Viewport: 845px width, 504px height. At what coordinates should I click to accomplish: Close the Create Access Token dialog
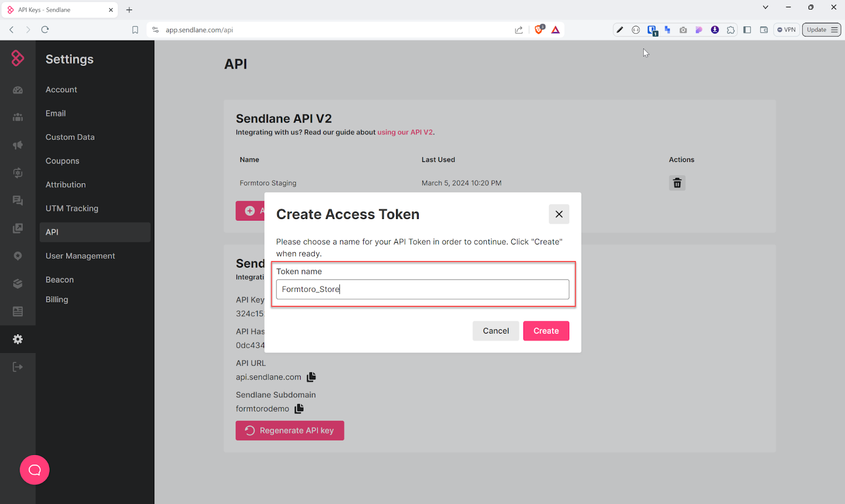559,214
